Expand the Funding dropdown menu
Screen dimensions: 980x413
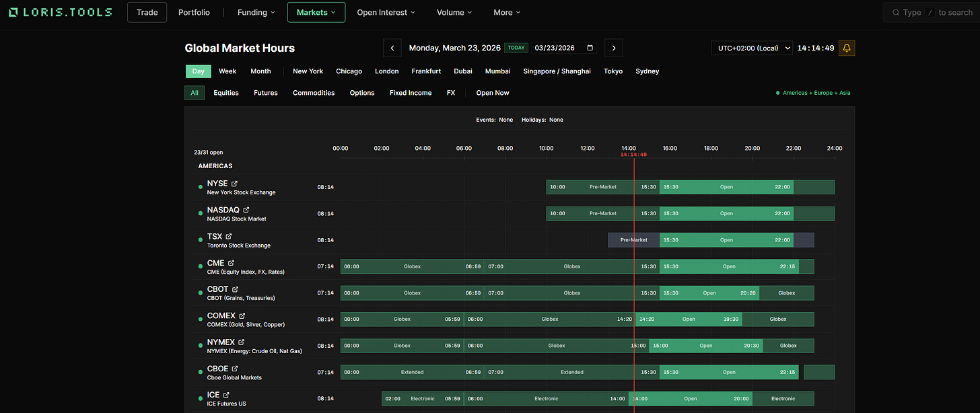click(x=256, y=12)
